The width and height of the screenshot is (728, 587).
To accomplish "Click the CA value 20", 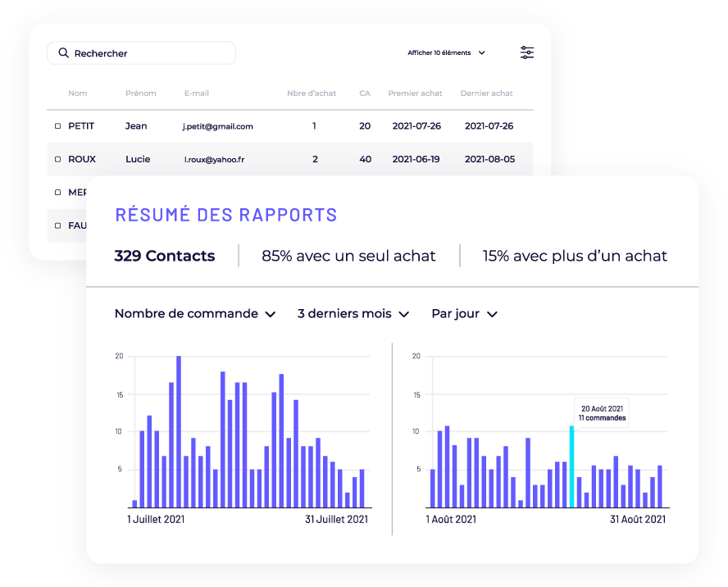I will coord(365,126).
